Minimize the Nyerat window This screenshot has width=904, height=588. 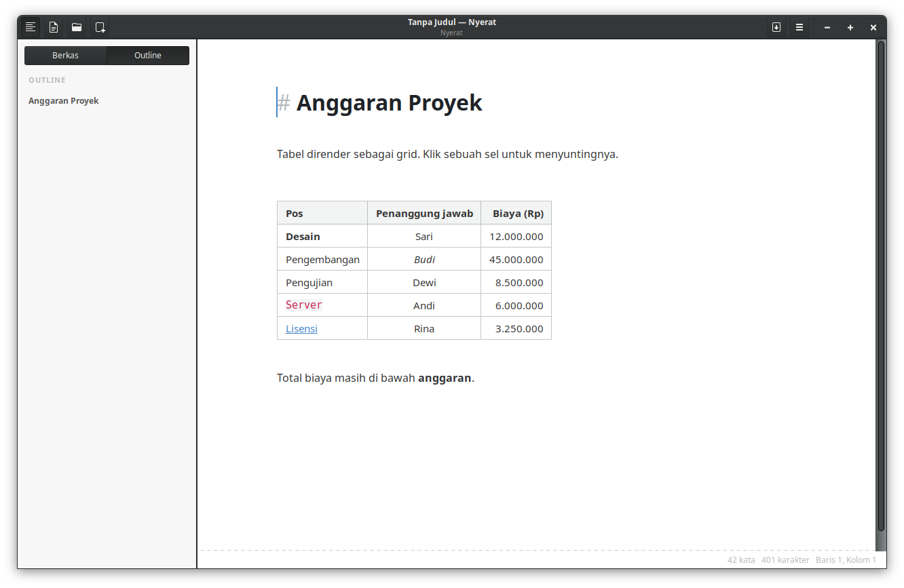[x=827, y=27]
